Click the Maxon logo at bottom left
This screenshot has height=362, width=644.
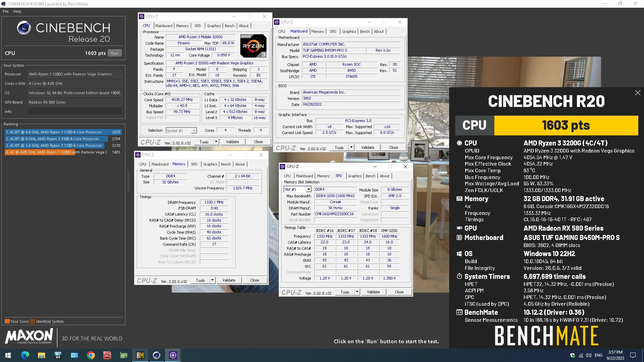(29, 336)
